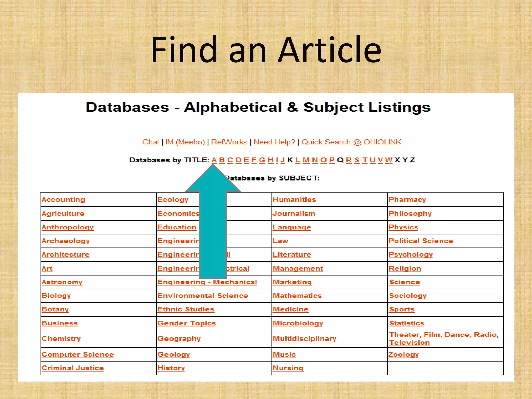532x399 pixels.
Task: Open the Accounting subject databases
Action: coord(63,199)
